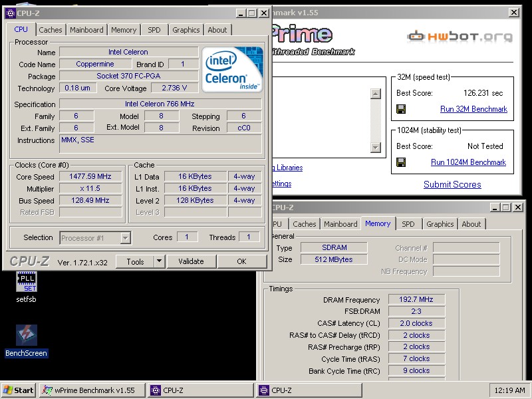The image size is (532, 399).
Task: Select the CPU tab in front CPU-Z
Action: click(x=21, y=29)
